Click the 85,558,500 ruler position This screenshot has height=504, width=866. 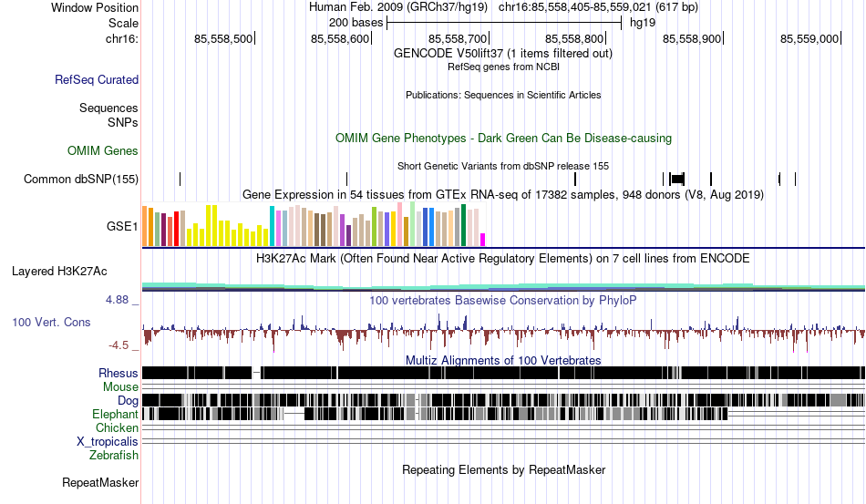223,38
